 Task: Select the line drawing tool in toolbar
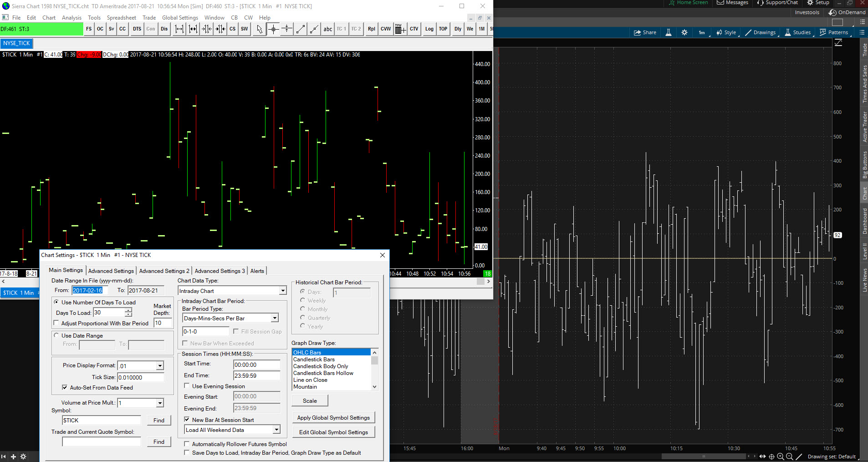point(301,29)
